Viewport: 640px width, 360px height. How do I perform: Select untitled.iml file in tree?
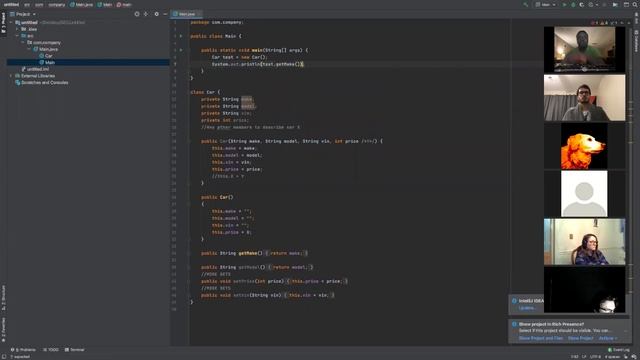coord(35,69)
